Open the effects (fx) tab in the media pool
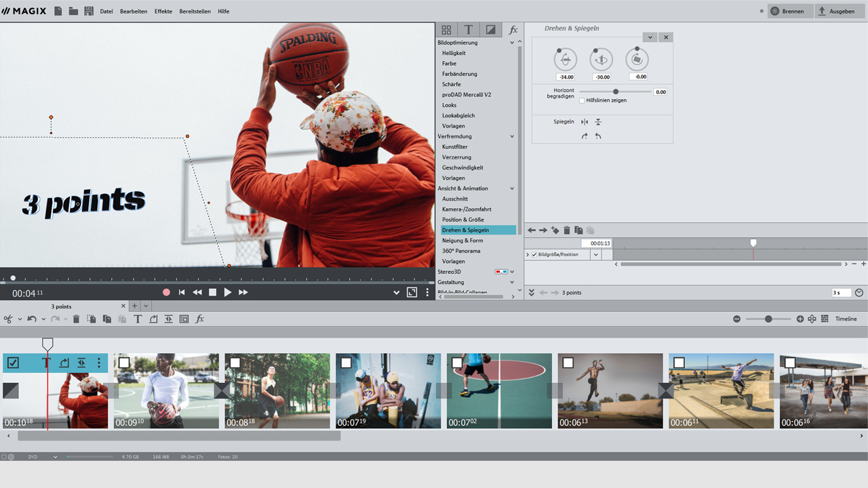 coord(513,29)
